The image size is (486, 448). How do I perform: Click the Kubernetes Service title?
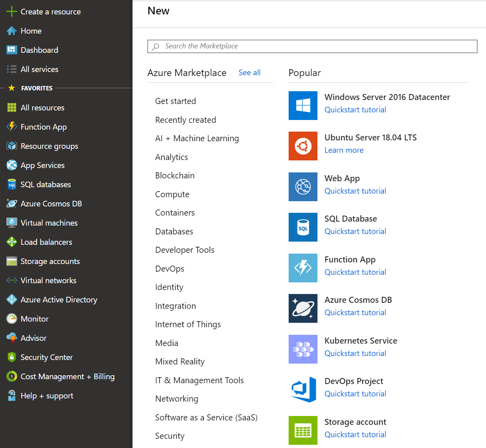point(361,341)
